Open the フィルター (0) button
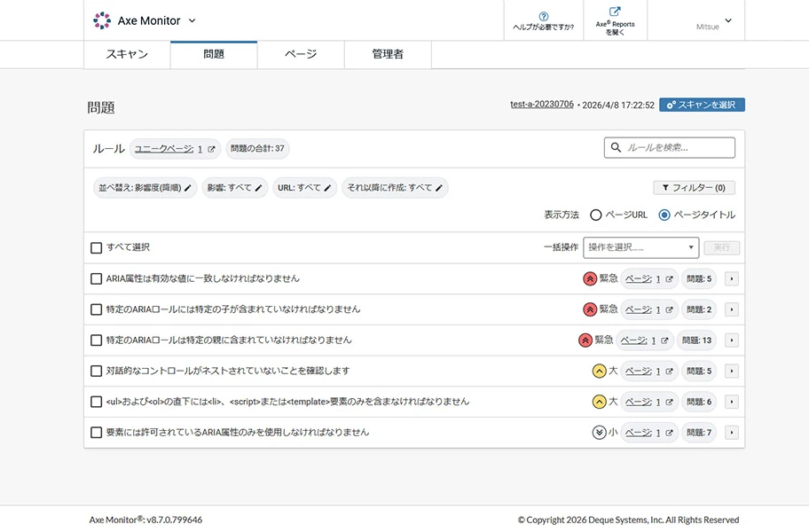Viewport: 809px width, 532px height. pos(694,188)
